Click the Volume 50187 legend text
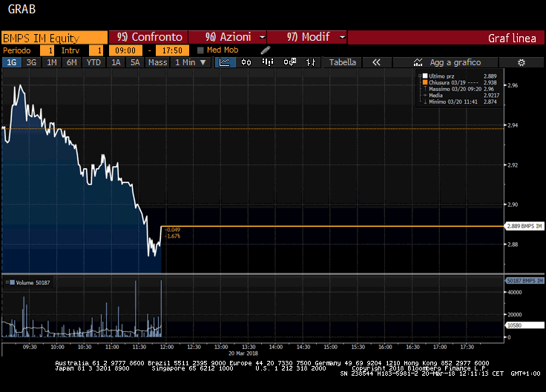The width and height of the screenshot is (546, 392). coord(33,283)
